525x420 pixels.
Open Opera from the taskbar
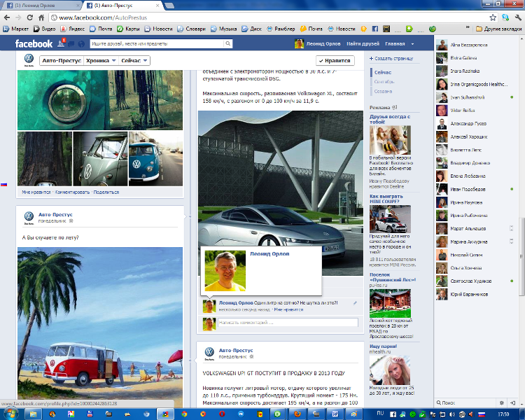coord(222,414)
